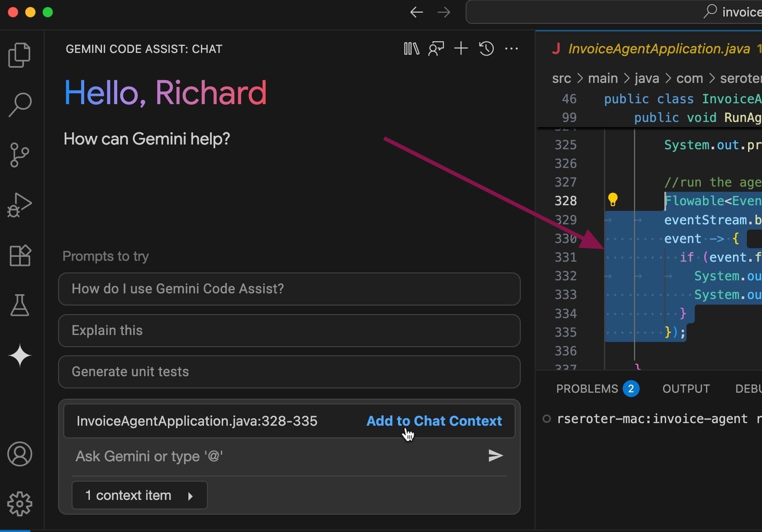
Task: Open the Run and Debug view
Action: [x=20, y=205]
